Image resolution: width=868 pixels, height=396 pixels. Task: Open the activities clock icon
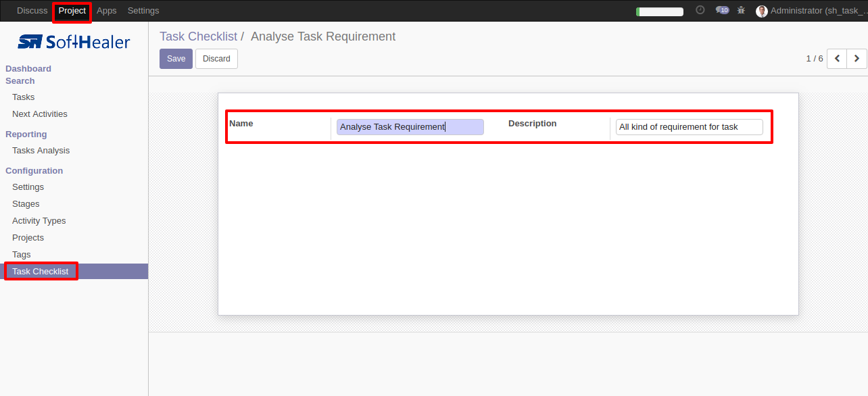(x=700, y=10)
